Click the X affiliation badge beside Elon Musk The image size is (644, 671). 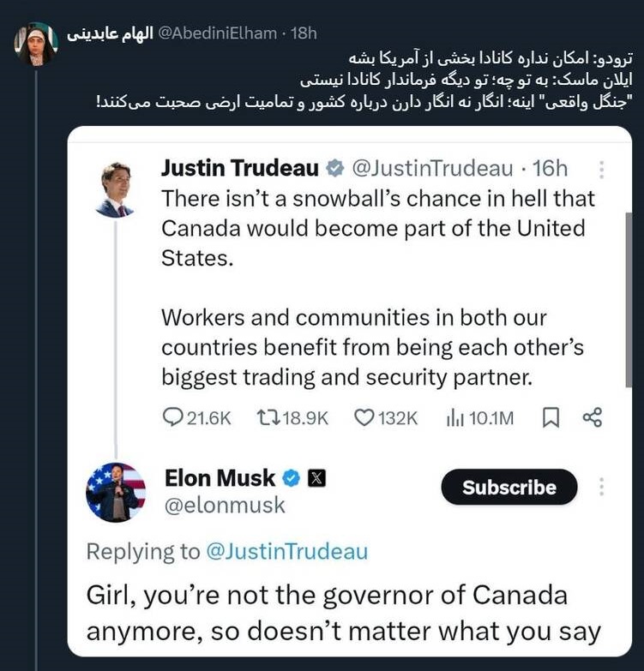316,478
